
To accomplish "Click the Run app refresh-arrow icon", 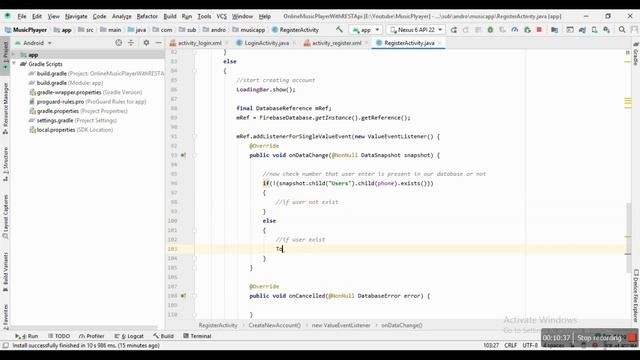I will tap(453, 30).
